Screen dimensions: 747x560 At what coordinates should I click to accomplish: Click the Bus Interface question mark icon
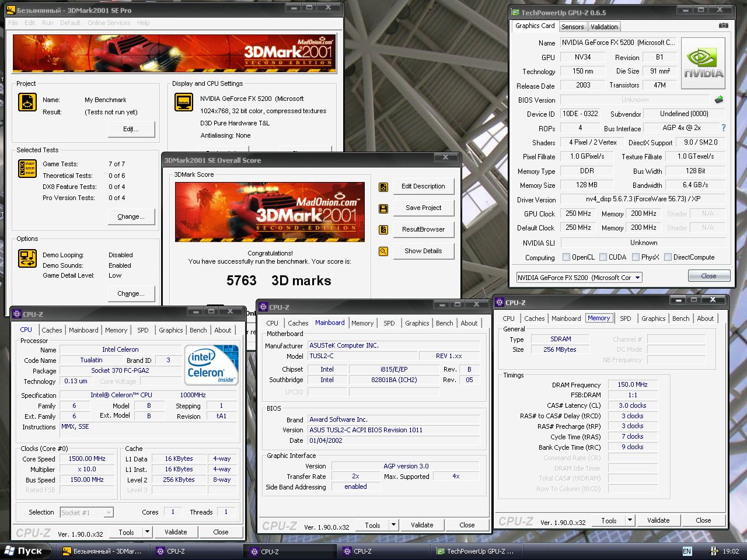click(724, 128)
